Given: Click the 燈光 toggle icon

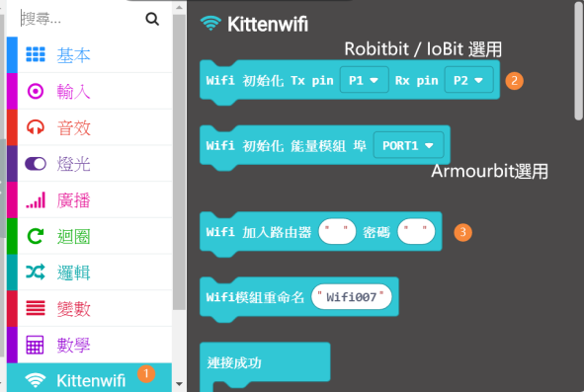Looking at the screenshot, I should 36,164.
